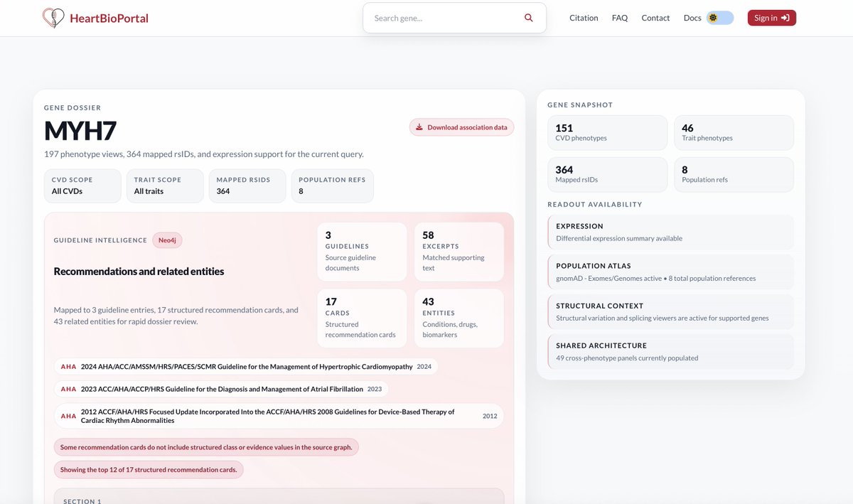Click the HeartBioPortal brand name
The width and height of the screenshot is (853, 504).
tap(109, 18)
